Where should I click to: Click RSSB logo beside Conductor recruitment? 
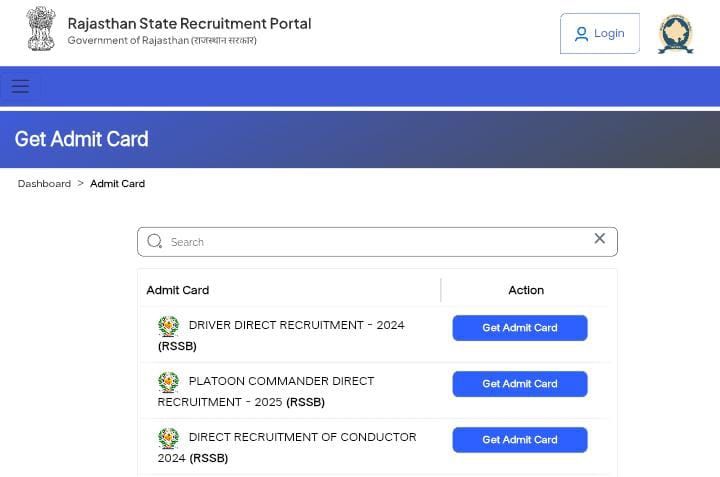(168, 438)
